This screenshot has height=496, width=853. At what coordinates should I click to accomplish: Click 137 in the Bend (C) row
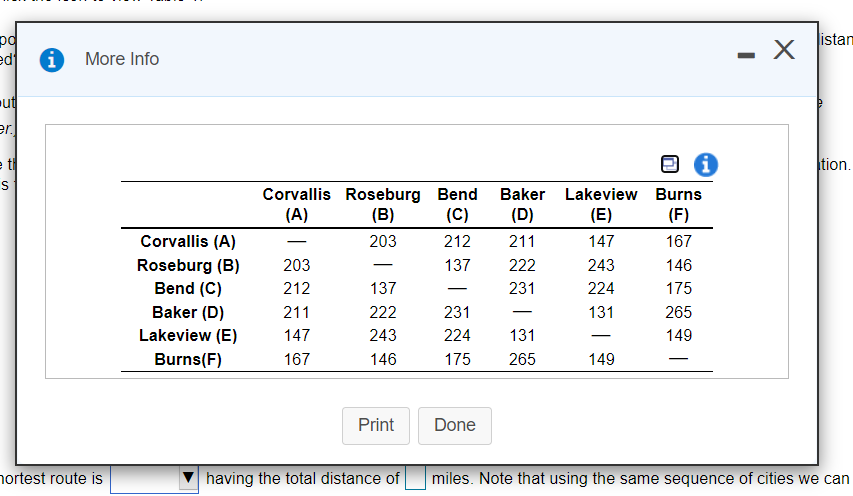[383, 288]
